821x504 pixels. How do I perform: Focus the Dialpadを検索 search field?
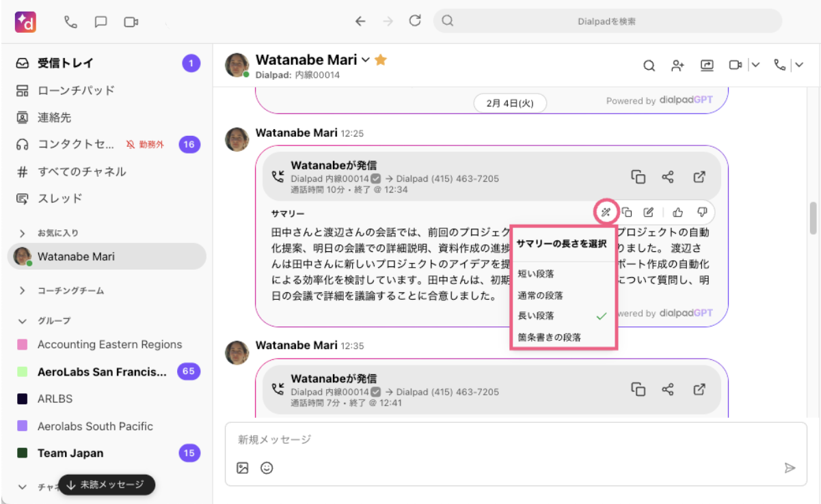(607, 21)
